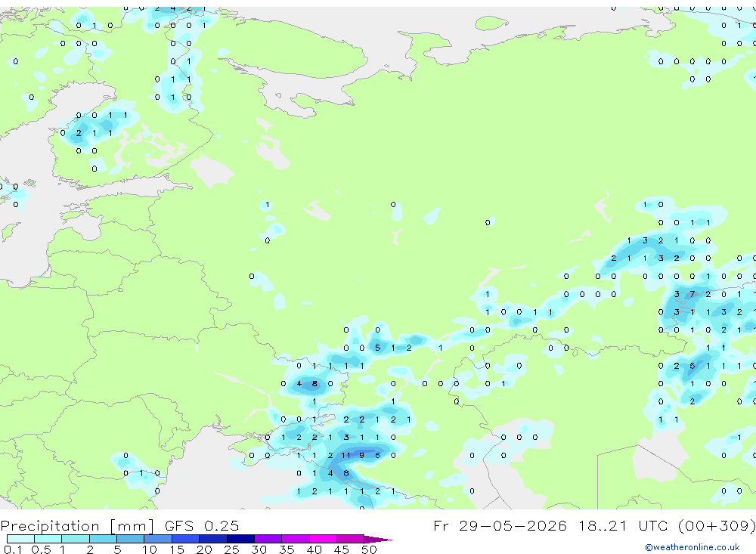
Task: Pick the 20–25 mm dark blue swatch
Action: tap(213, 539)
